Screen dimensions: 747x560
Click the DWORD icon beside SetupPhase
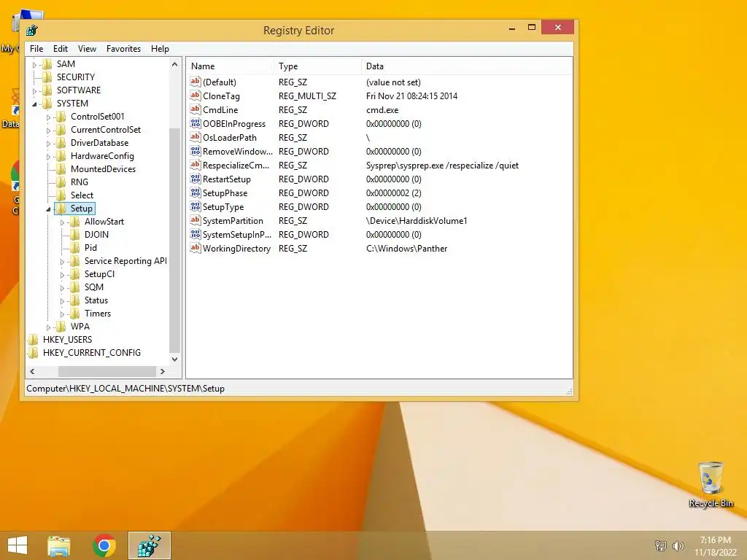(196, 192)
